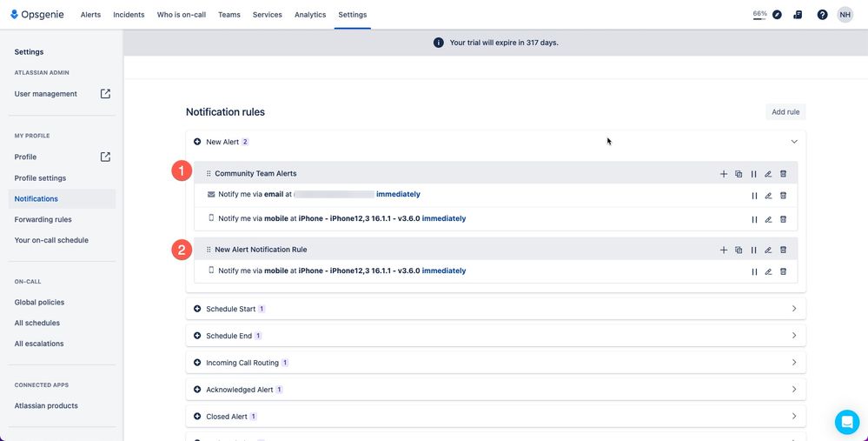Select the Settings tab
Screen dimensions: 868x441
tap(353, 15)
